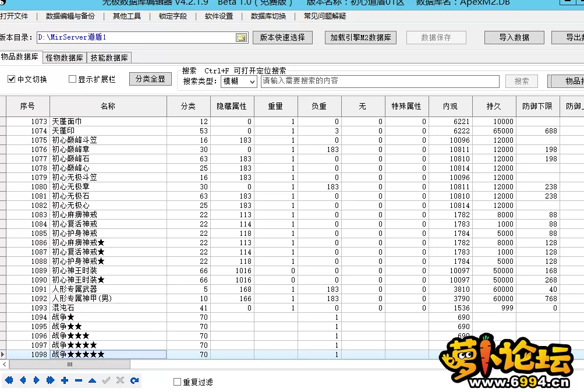Click the 序号 column header
The width and height of the screenshot is (584, 392).
coord(28,106)
